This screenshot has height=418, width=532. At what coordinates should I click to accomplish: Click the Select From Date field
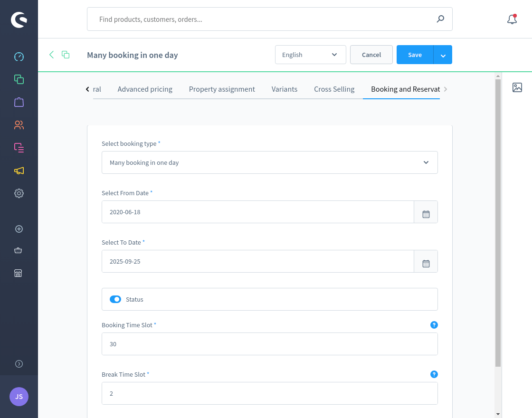click(x=258, y=212)
